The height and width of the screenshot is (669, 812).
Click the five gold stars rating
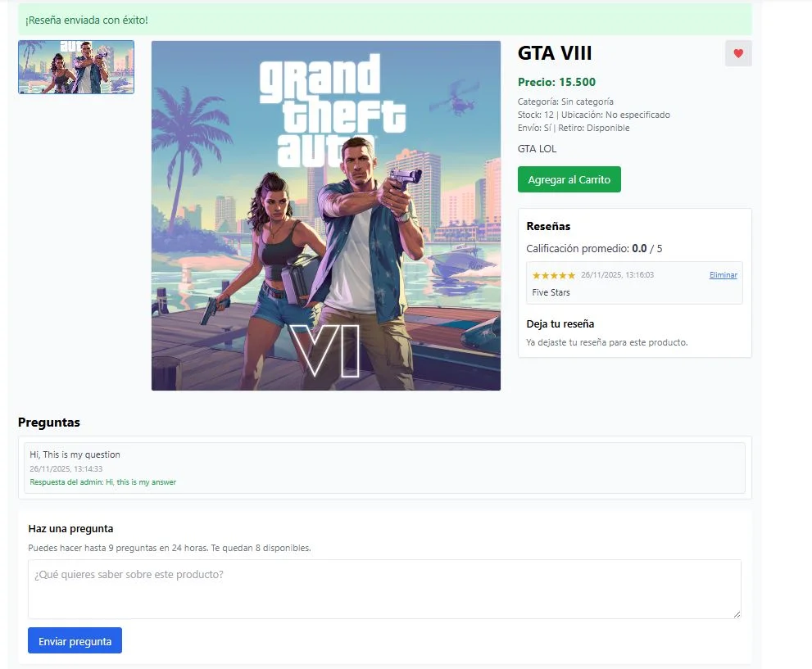pyautogui.click(x=554, y=275)
